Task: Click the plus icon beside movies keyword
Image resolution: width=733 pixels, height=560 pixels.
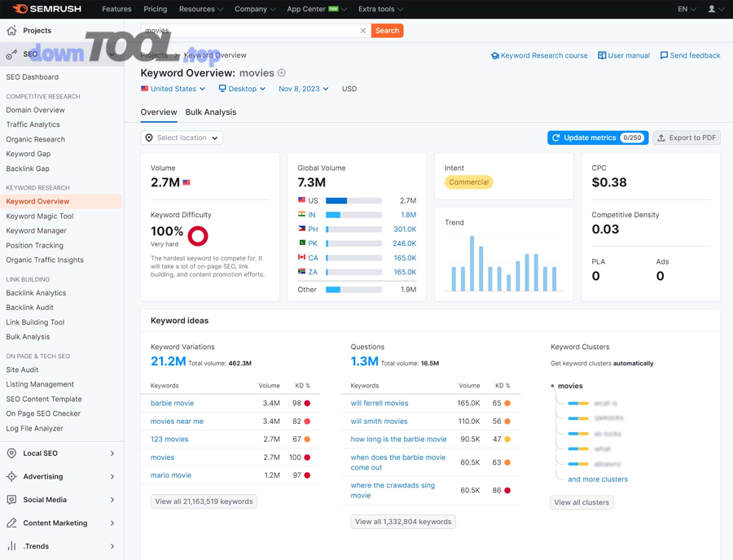Action: (x=282, y=73)
